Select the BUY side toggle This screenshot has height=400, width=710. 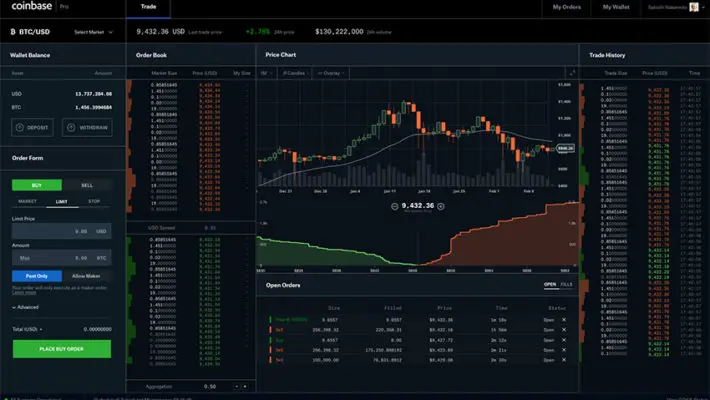click(x=37, y=185)
